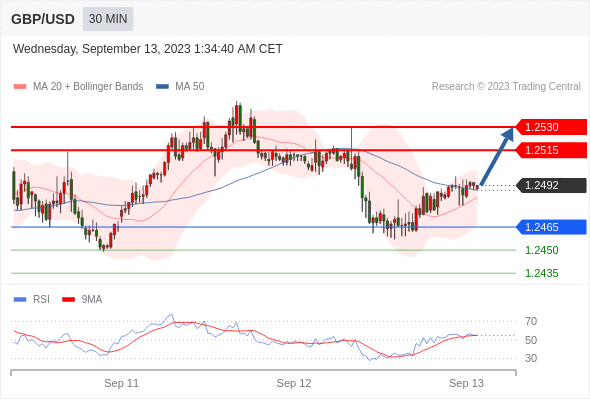Viewport: 590px width, 400px height.
Task: Click the 'RSI' legend label
Action: point(41,300)
